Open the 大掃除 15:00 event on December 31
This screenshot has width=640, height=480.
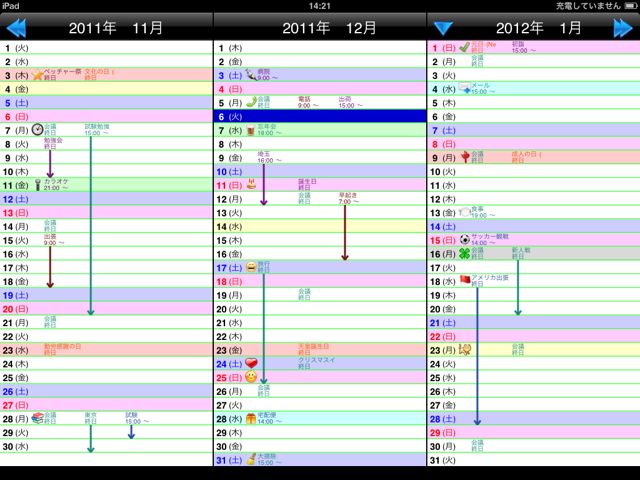pyautogui.click(x=269, y=459)
